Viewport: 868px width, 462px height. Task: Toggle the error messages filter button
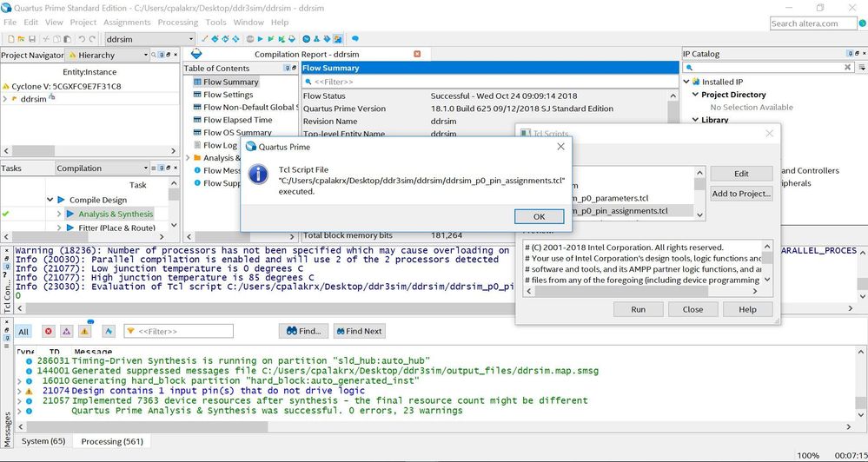coord(48,331)
